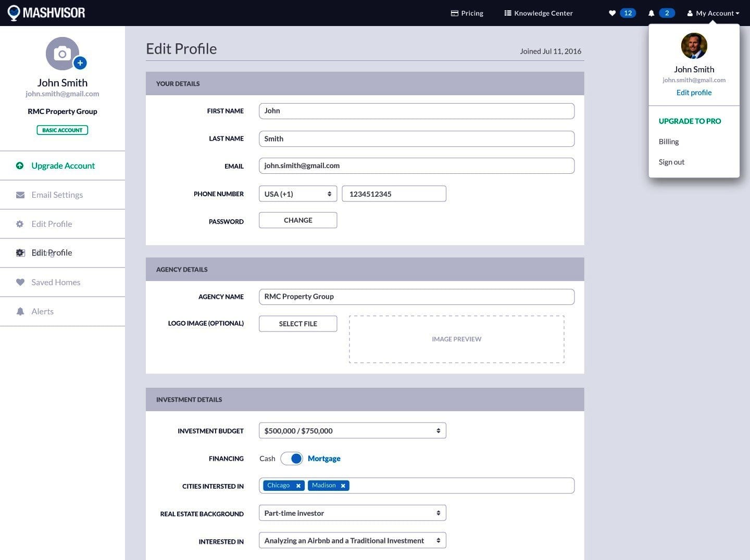Toggle the Cash/Mortgage financing switch
The height and width of the screenshot is (560, 750).
tap(292, 459)
